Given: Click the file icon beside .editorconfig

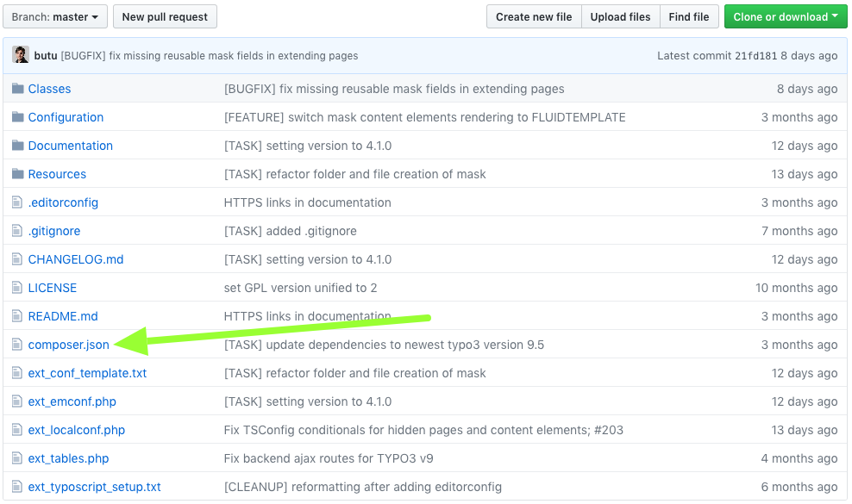Looking at the screenshot, I should pyautogui.click(x=17, y=202).
